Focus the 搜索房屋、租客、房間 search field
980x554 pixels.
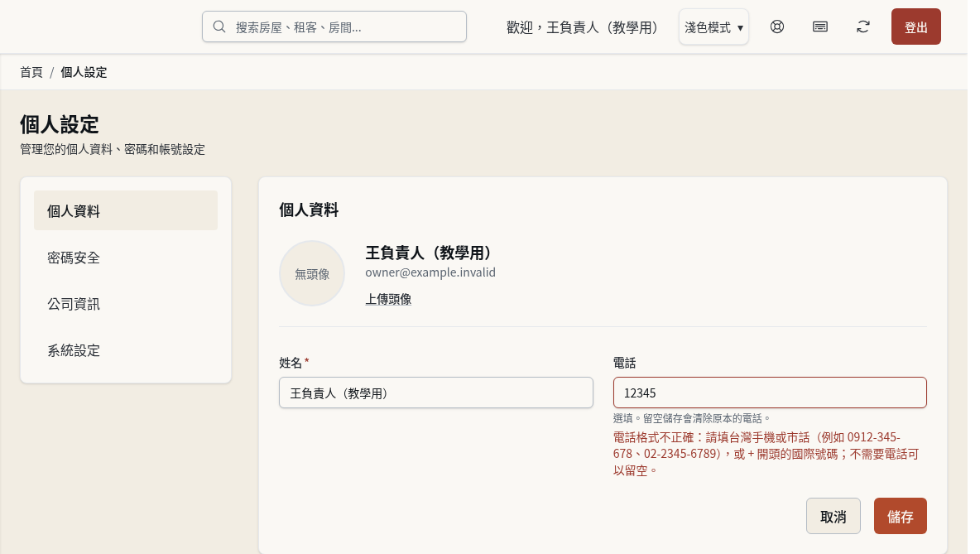[x=334, y=26]
